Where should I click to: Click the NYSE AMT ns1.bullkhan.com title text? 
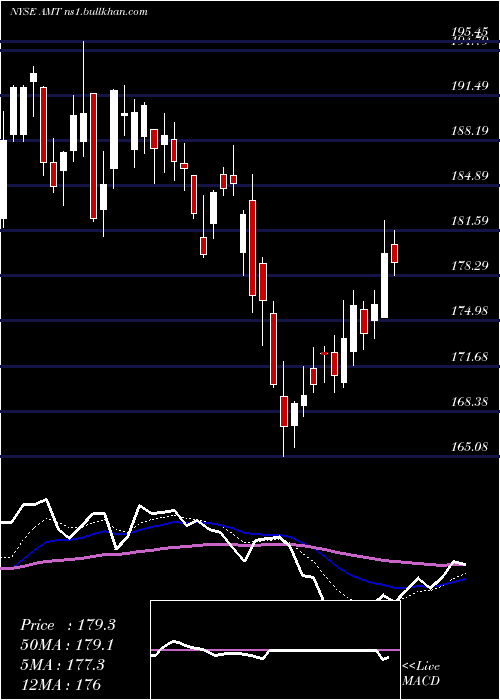(79, 12)
